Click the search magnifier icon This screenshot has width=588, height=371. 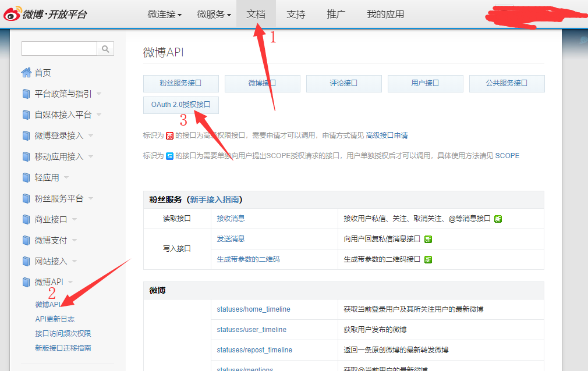click(x=105, y=49)
